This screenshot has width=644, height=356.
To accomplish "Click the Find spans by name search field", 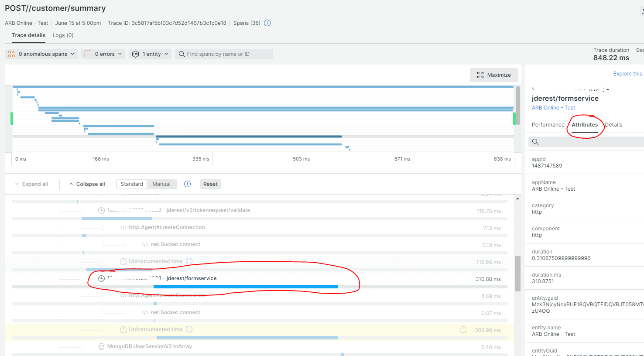I will (x=225, y=54).
